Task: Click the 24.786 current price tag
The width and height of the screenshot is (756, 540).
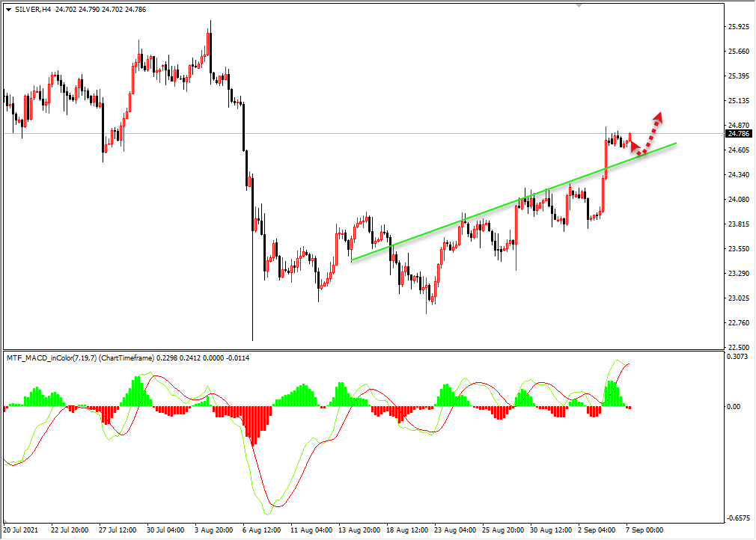Action: (739, 134)
